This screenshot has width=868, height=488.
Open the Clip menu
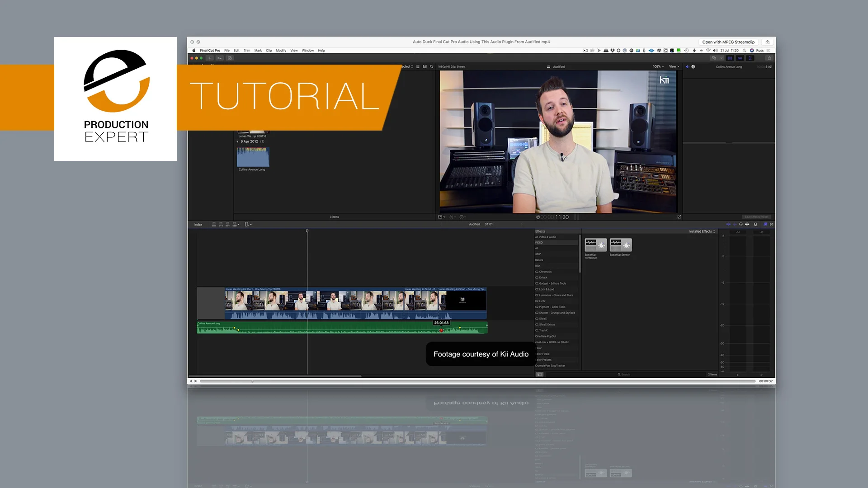tap(269, 51)
